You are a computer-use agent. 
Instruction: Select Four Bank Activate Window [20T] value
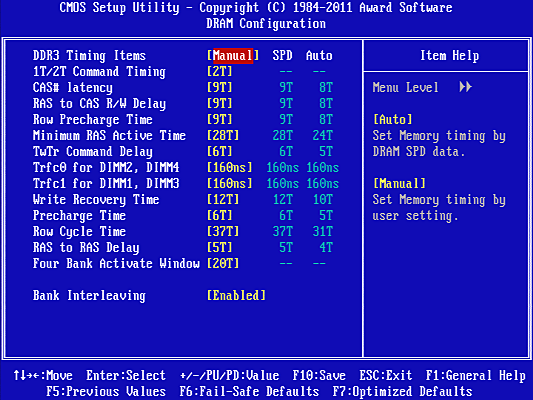coord(223,263)
